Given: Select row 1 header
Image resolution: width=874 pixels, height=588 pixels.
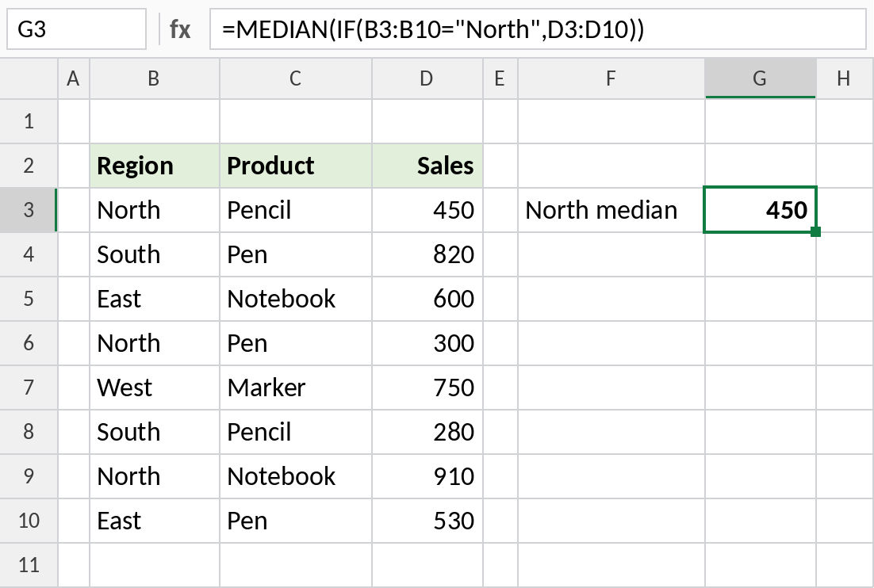Looking at the screenshot, I should (x=29, y=121).
